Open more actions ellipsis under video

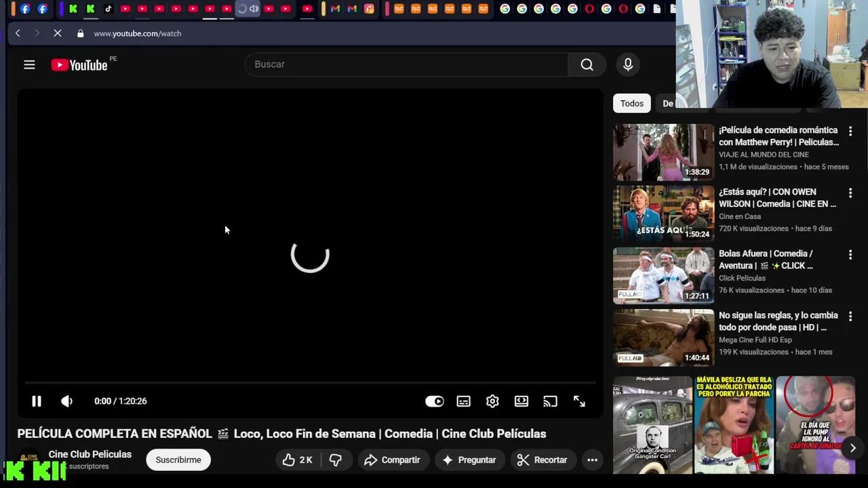click(592, 460)
